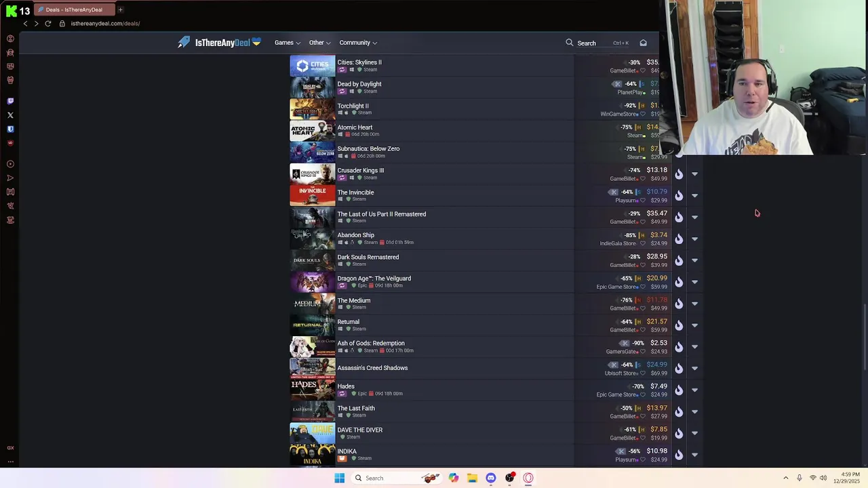Open the Other dropdown menu
Screen dimensions: 868x488
[320, 43]
